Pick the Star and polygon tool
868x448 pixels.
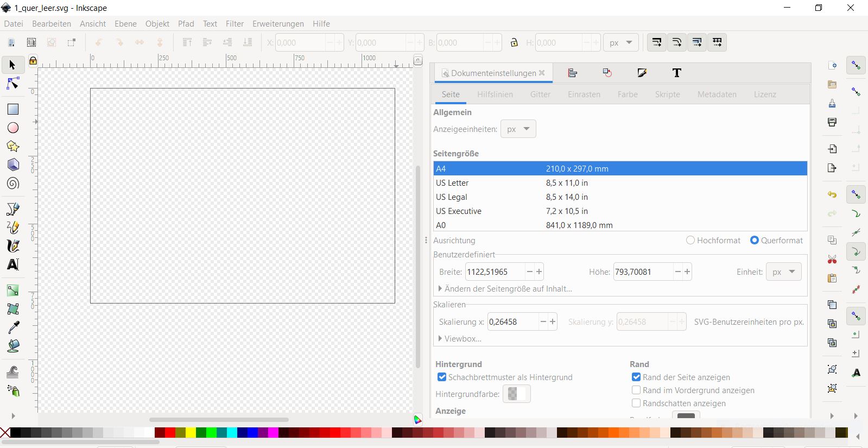click(13, 146)
